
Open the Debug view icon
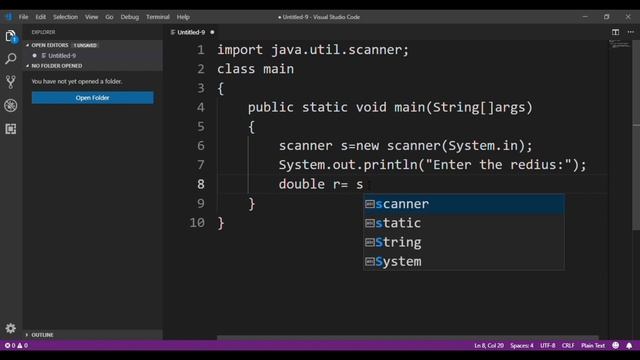click(11, 106)
